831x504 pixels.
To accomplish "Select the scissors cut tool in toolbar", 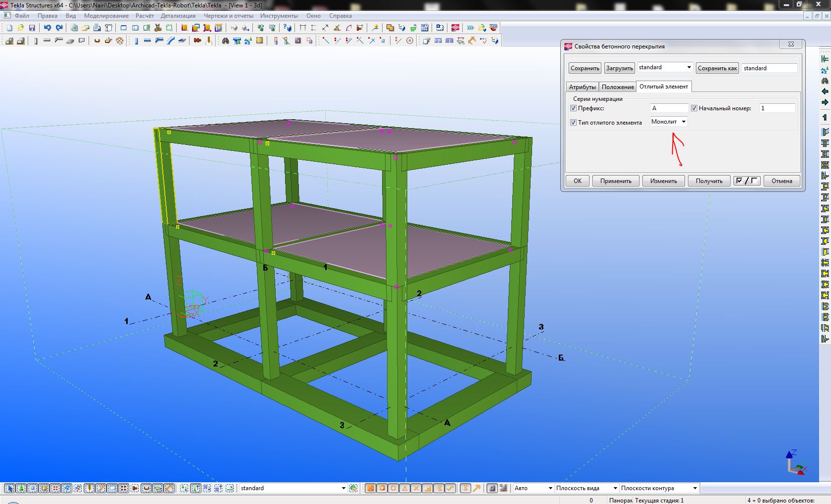I will 158,28.
